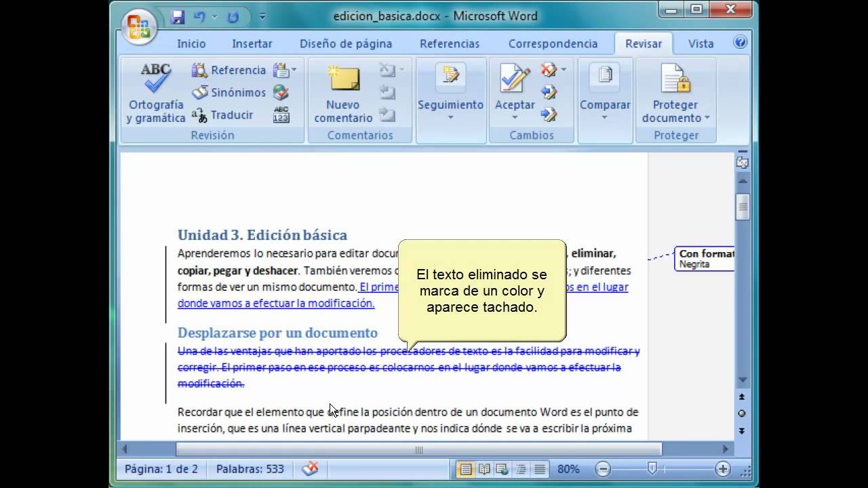The width and height of the screenshot is (868, 488).
Task: Click the Desplazarse por un documento heading
Action: pos(277,333)
